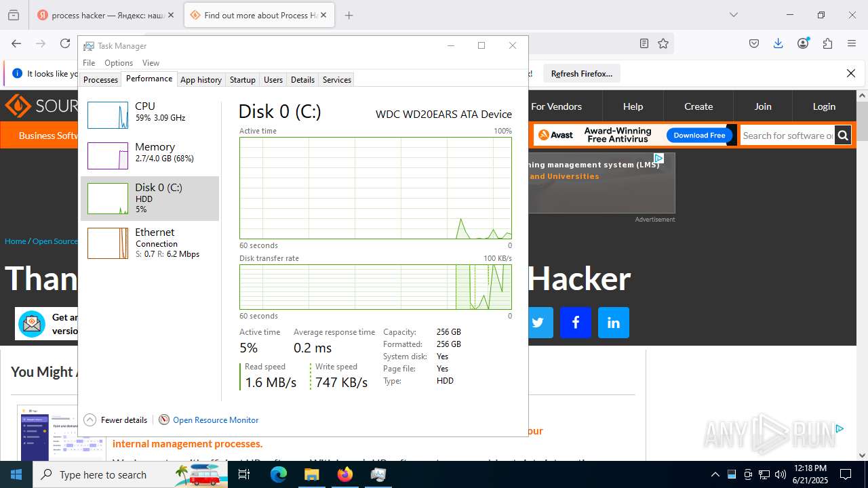Click the search software input field

[787, 136]
